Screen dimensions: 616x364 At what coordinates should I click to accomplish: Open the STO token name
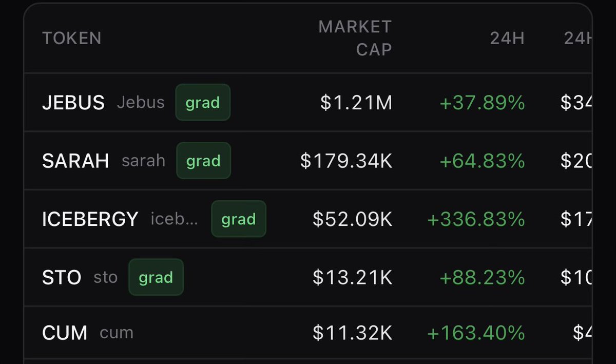point(62,278)
